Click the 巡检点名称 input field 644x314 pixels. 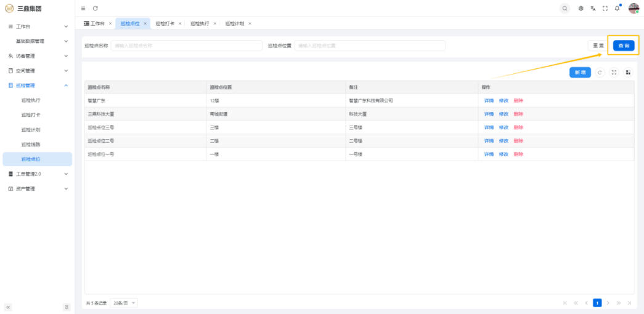(x=186, y=46)
